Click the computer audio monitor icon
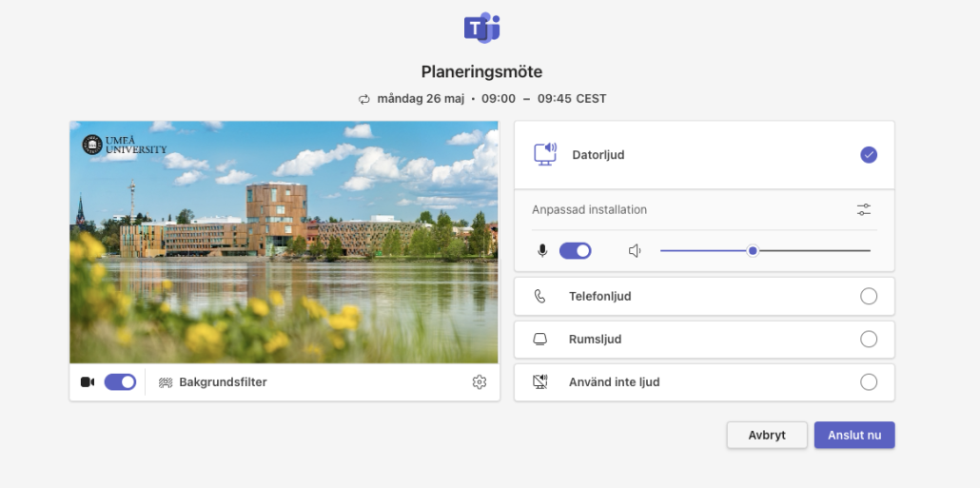 [x=545, y=154]
